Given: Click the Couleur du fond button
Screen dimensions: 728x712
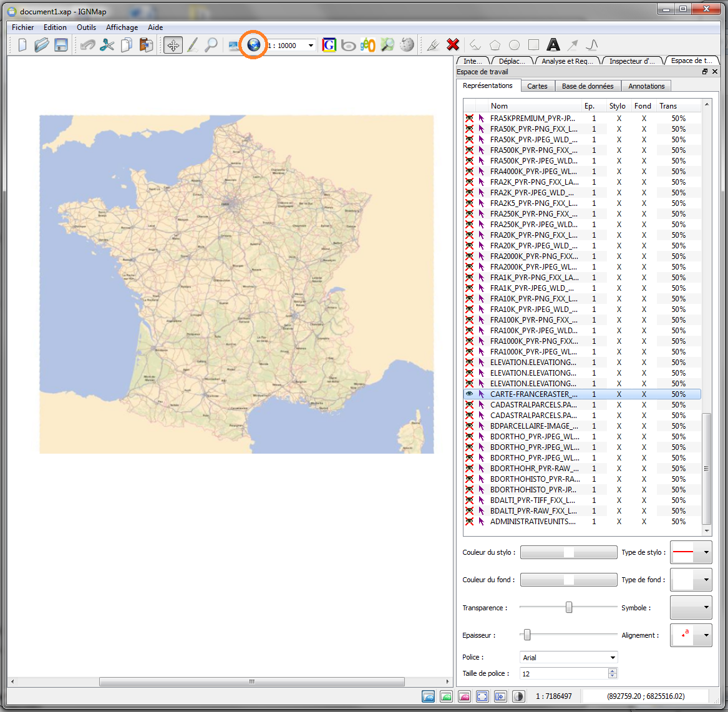Looking at the screenshot, I should click(568, 580).
